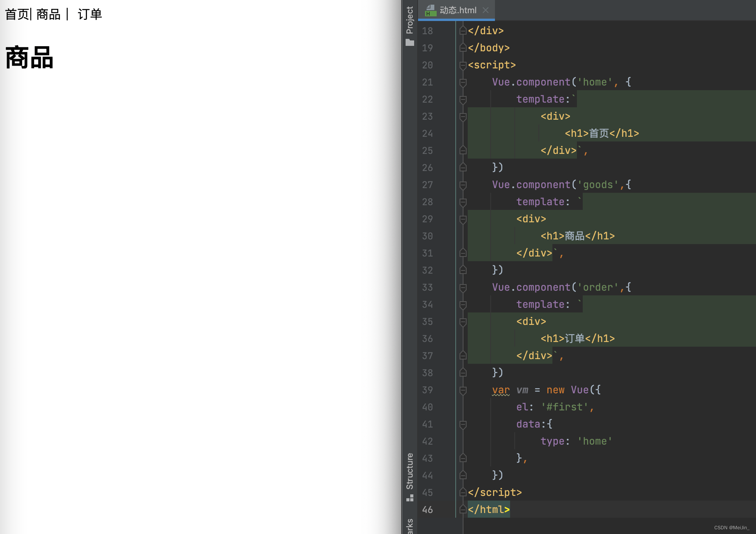Fold the data object at line 41
Image resolution: width=756 pixels, height=534 pixels.
coord(463,424)
